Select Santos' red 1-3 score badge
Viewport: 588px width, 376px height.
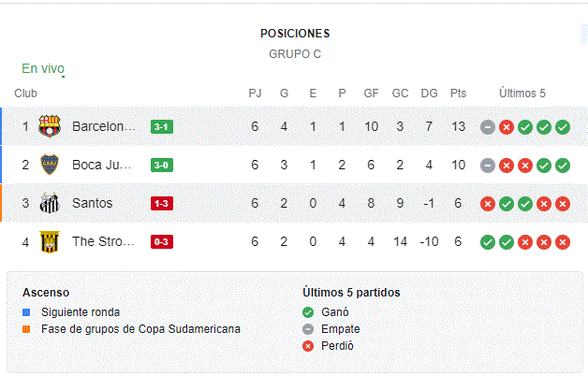[x=162, y=203]
